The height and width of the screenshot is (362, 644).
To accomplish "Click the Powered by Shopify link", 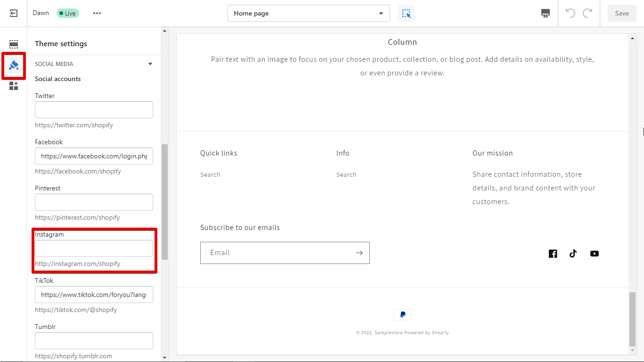I will tap(426, 332).
